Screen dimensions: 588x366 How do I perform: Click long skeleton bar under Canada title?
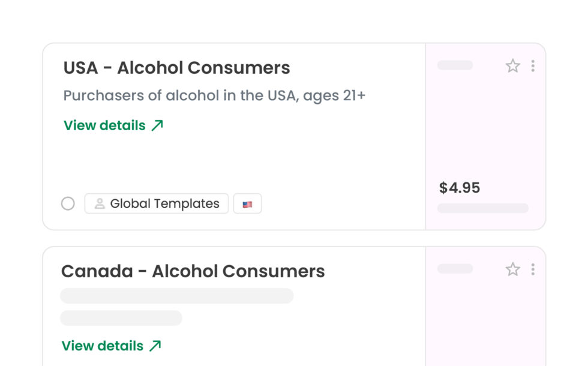(x=177, y=296)
